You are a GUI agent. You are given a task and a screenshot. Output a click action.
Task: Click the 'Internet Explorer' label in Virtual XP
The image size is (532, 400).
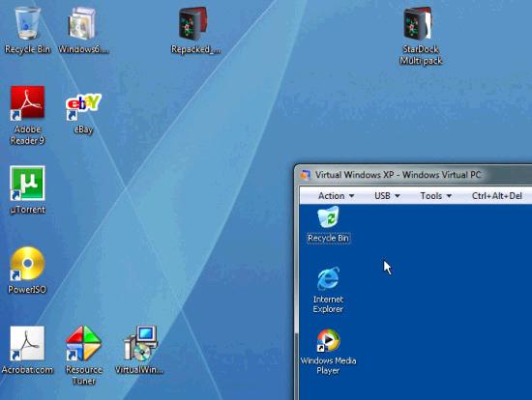[328, 304]
